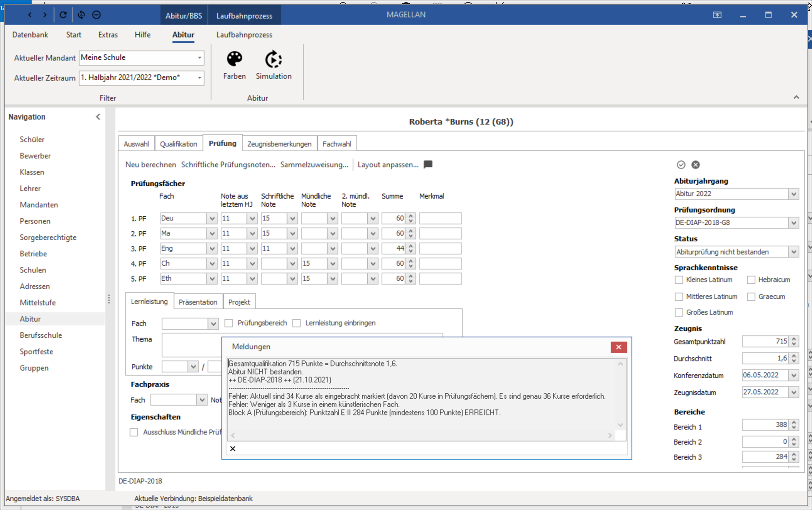The height and width of the screenshot is (510, 812).
Task: Close the Meldungen dialog with red X
Action: click(619, 347)
